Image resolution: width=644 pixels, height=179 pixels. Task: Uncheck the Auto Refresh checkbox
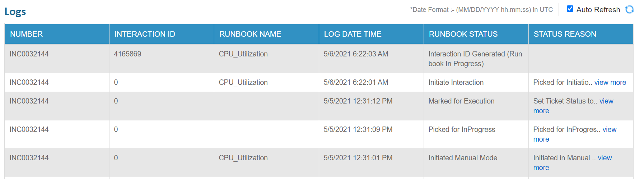tap(570, 9)
